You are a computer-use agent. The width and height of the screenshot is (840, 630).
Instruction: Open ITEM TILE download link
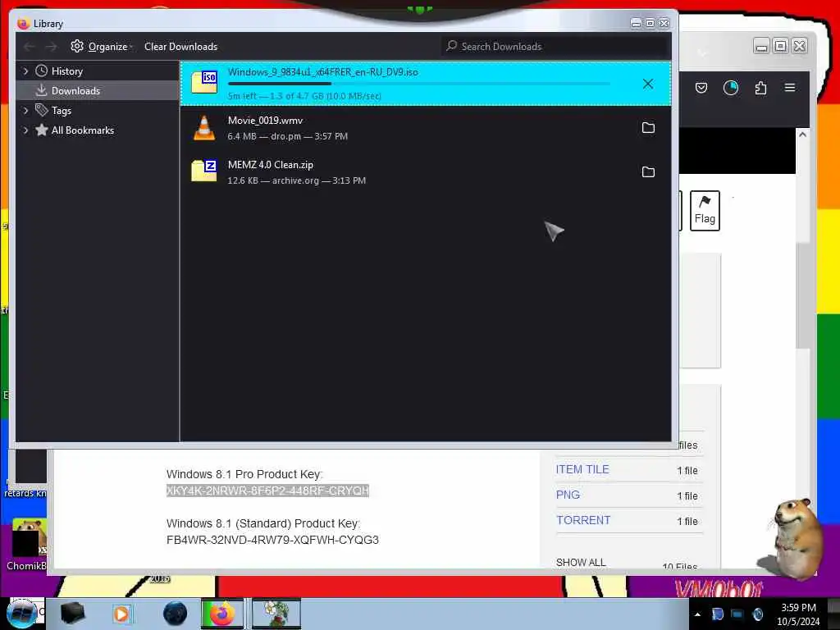(x=582, y=469)
